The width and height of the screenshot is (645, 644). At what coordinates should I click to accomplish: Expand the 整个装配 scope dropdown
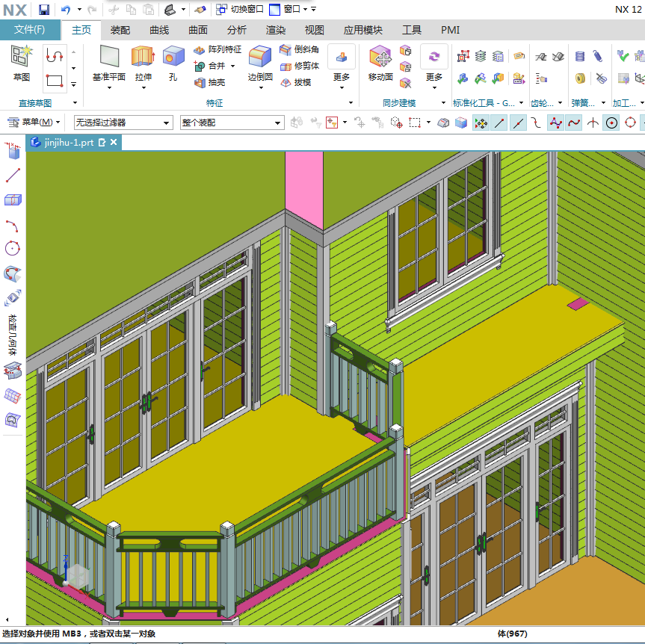coord(232,123)
